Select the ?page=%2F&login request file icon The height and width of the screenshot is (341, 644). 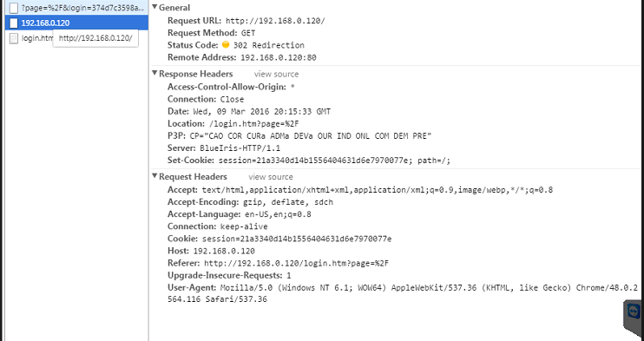pyautogui.click(x=14, y=8)
